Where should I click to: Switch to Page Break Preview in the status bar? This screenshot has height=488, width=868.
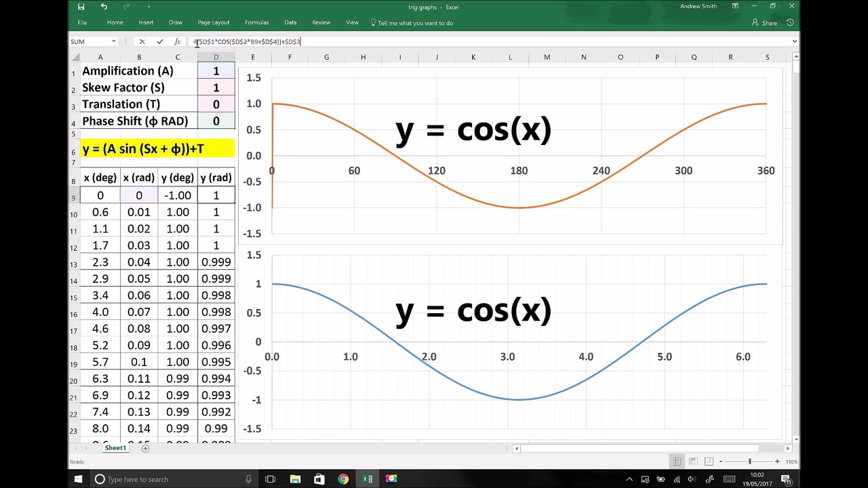tap(707, 462)
